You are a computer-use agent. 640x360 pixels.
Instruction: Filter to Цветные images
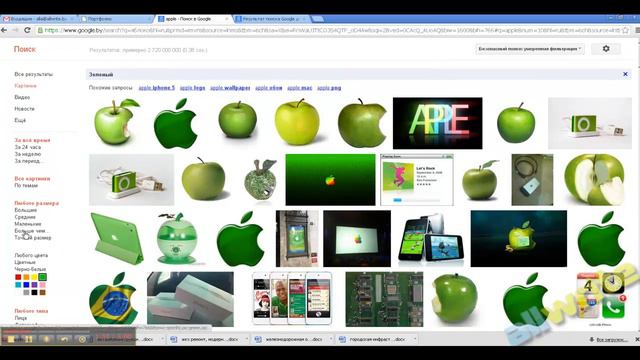(25, 262)
